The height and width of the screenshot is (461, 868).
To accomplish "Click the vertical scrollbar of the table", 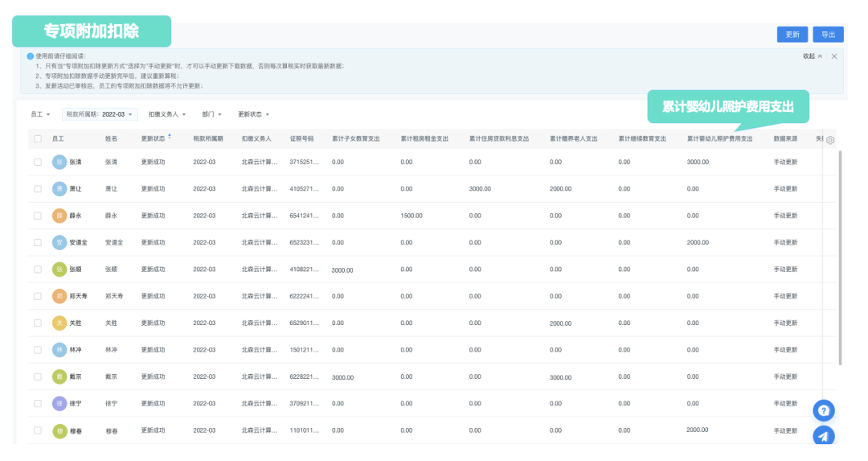I will tap(841, 257).
